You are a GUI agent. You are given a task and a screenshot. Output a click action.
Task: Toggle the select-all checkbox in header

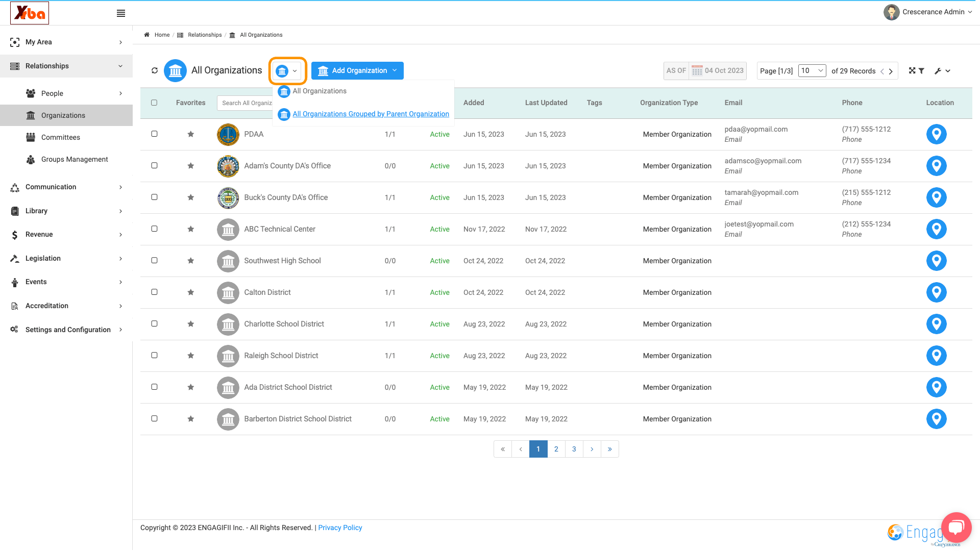[154, 103]
